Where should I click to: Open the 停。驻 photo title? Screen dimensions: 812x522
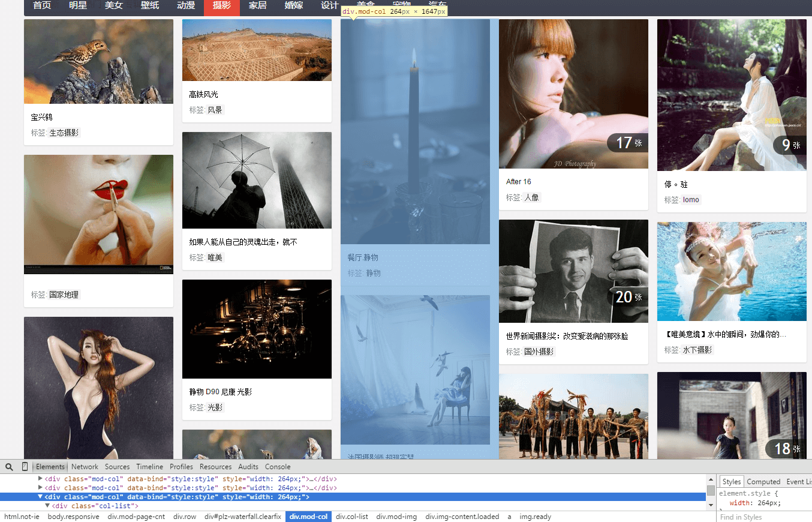tap(676, 184)
